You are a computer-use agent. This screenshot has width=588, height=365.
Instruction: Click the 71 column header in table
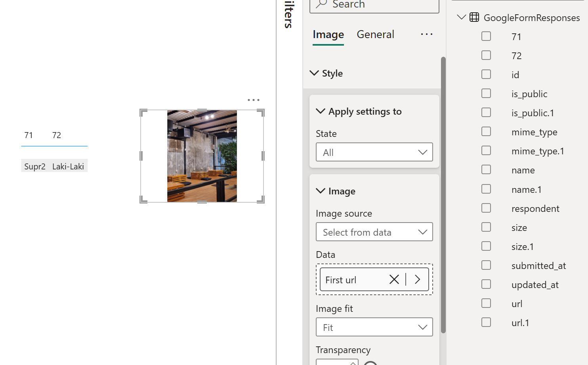pos(29,135)
